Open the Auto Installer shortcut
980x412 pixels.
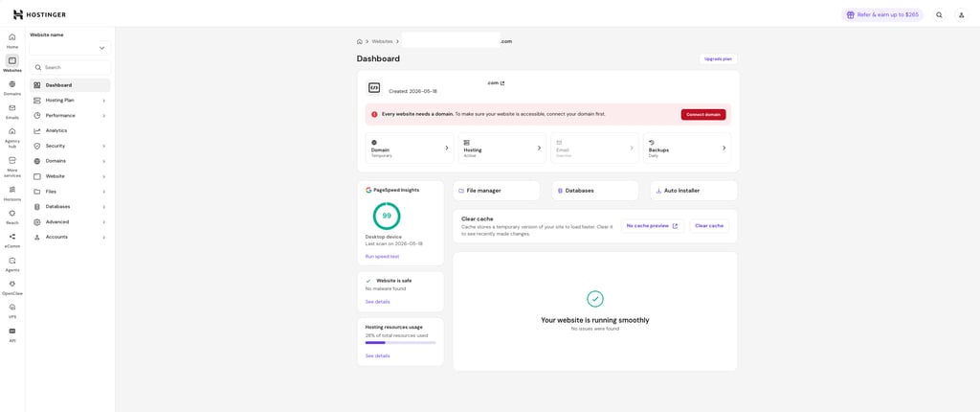click(694, 191)
